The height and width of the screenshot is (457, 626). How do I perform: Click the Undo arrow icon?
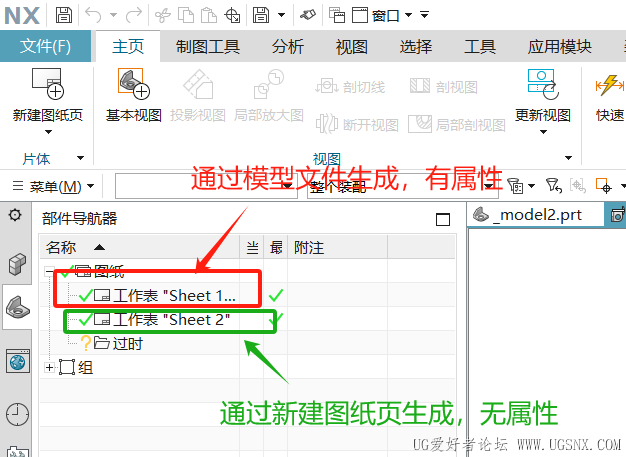point(93,15)
